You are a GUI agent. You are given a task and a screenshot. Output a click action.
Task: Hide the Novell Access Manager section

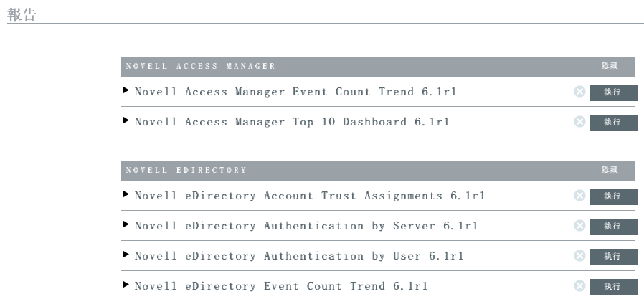[x=609, y=66]
